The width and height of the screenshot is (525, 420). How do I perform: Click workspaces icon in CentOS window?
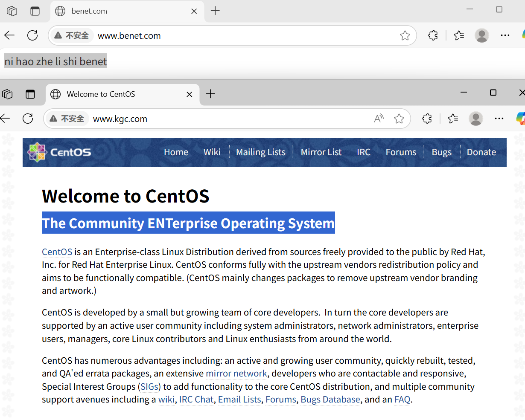click(7, 94)
